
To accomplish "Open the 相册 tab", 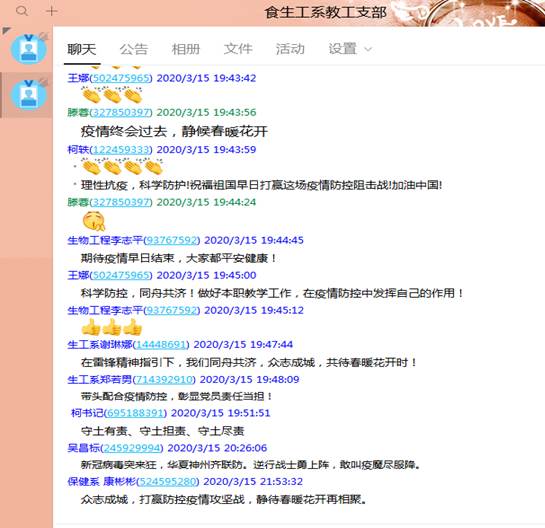I will click(186, 49).
